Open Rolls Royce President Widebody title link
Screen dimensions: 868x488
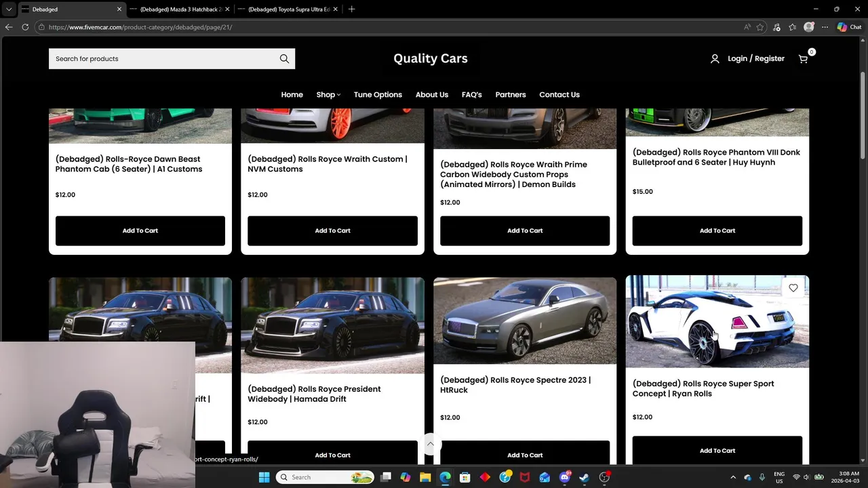click(x=314, y=394)
